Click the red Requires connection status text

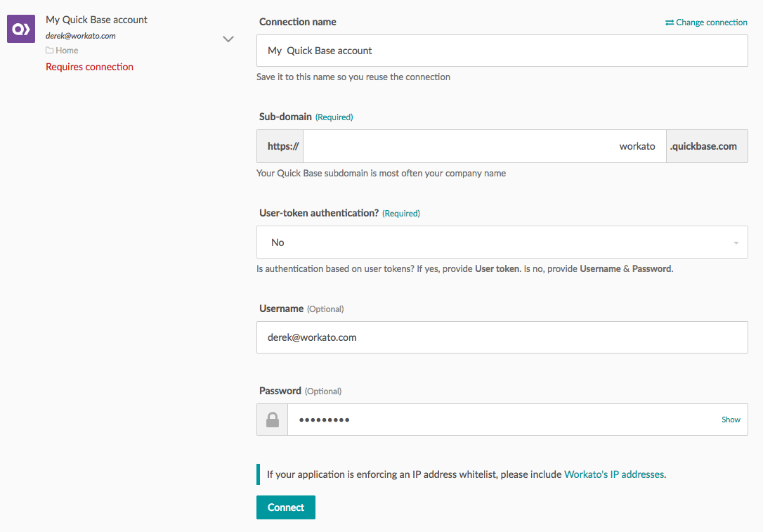pyautogui.click(x=89, y=67)
